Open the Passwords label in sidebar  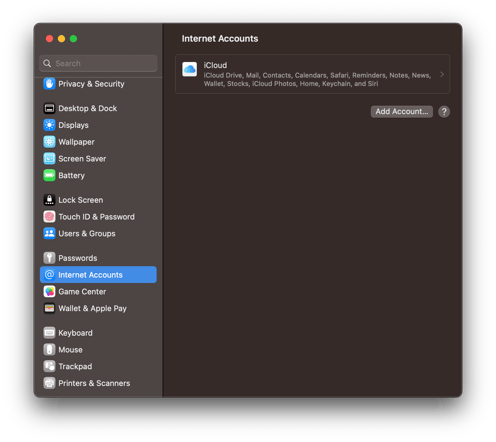(78, 258)
